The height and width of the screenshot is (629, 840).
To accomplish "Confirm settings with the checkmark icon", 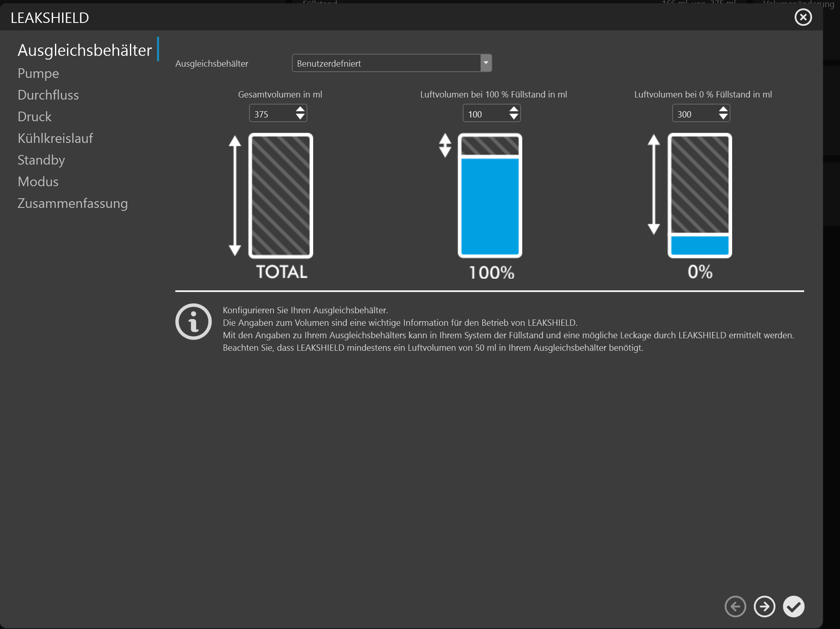I will (x=795, y=607).
